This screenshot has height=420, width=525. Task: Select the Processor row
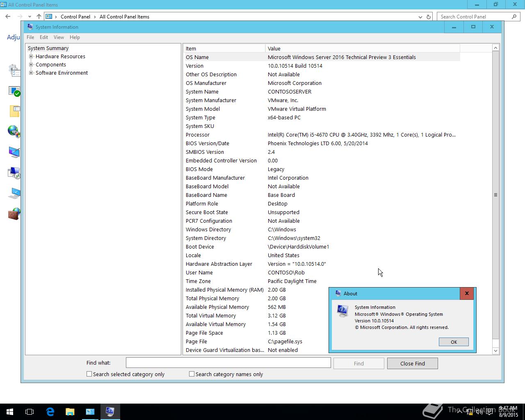pyautogui.click(x=322, y=135)
